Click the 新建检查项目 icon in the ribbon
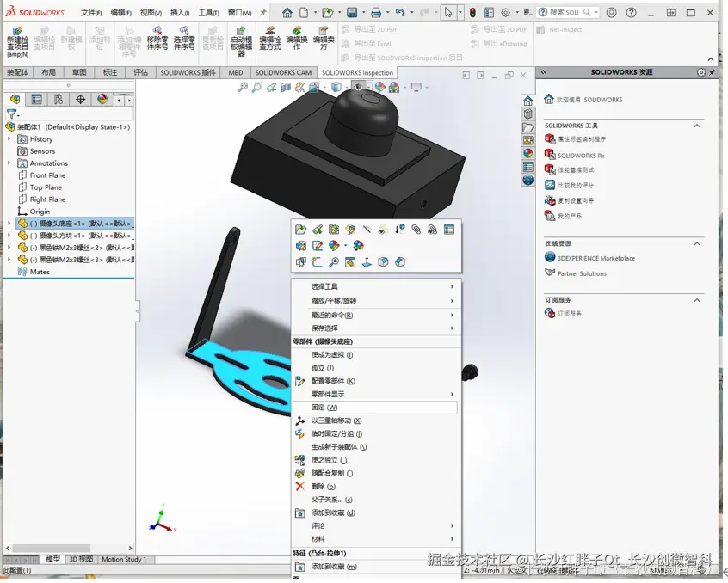This screenshot has height=583, width=728. (x=17, y=40)
